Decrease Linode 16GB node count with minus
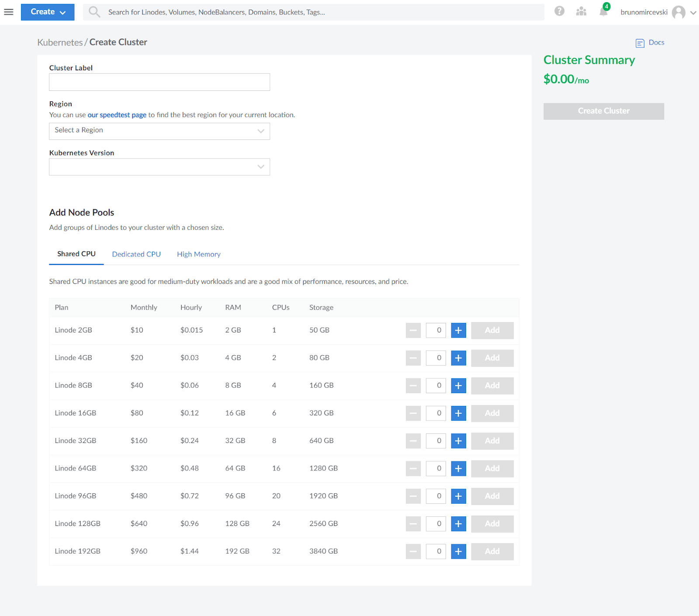Image resolution: width=699 pixels, height=616 pixels. coord(413,413)
